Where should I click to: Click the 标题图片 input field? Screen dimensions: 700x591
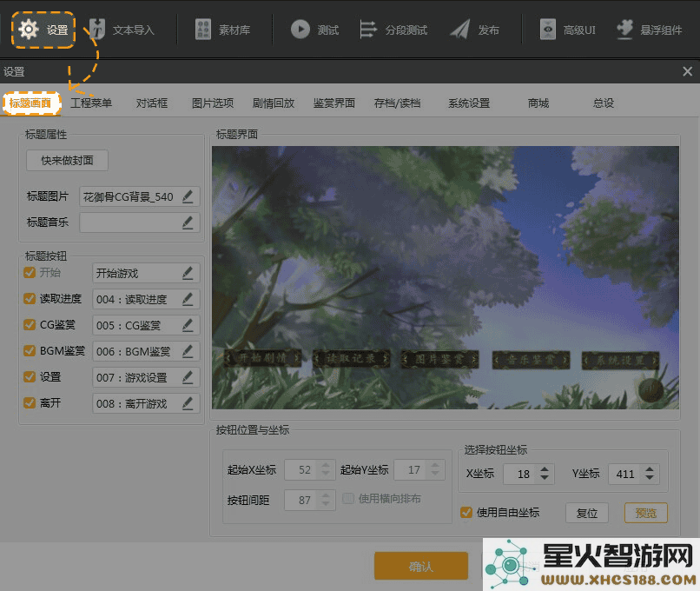(x=139, y=196)
